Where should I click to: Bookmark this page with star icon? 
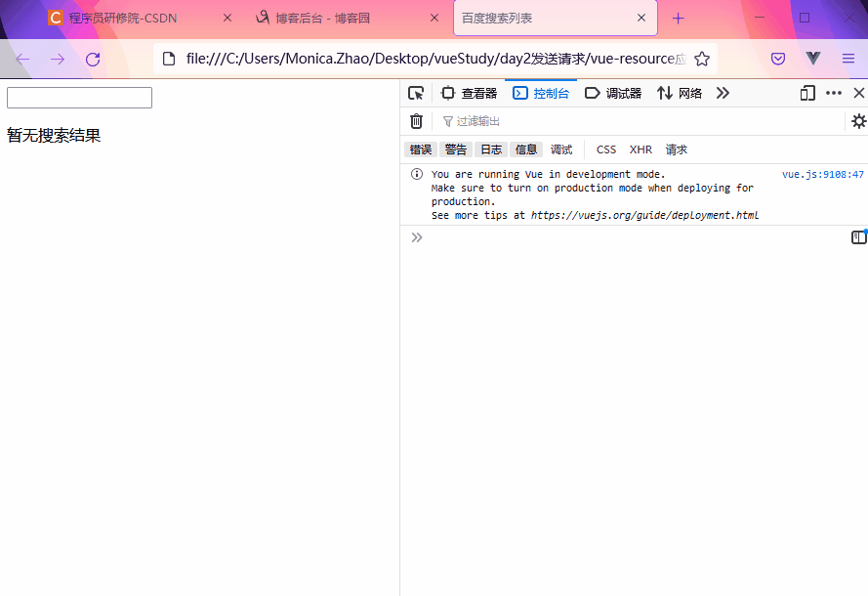pyautogui.click(x=702, y=59)
